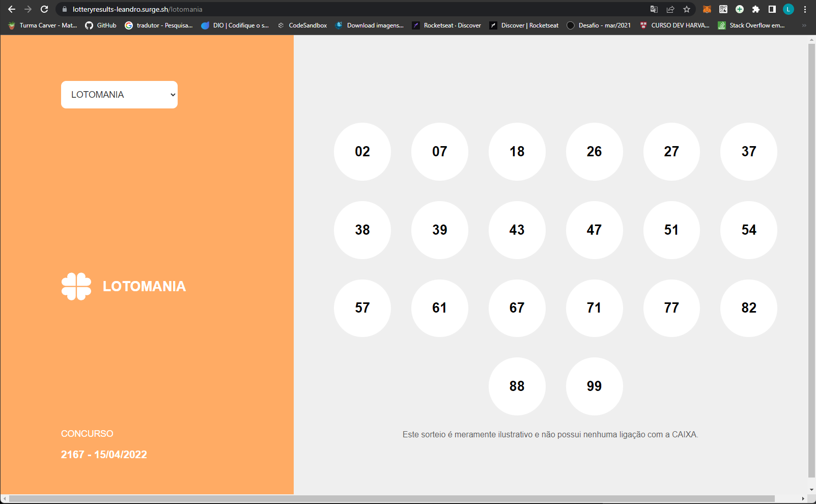The image size is (816, 504).
Task: Open the DIO Codifique bookmark
Action: (x=235, y=25)
